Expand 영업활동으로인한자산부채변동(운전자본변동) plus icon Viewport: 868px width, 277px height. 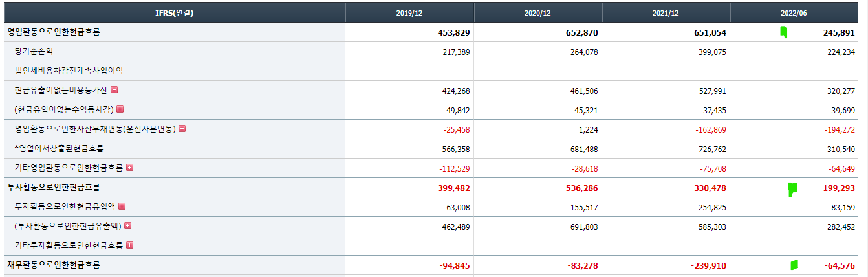182,129
